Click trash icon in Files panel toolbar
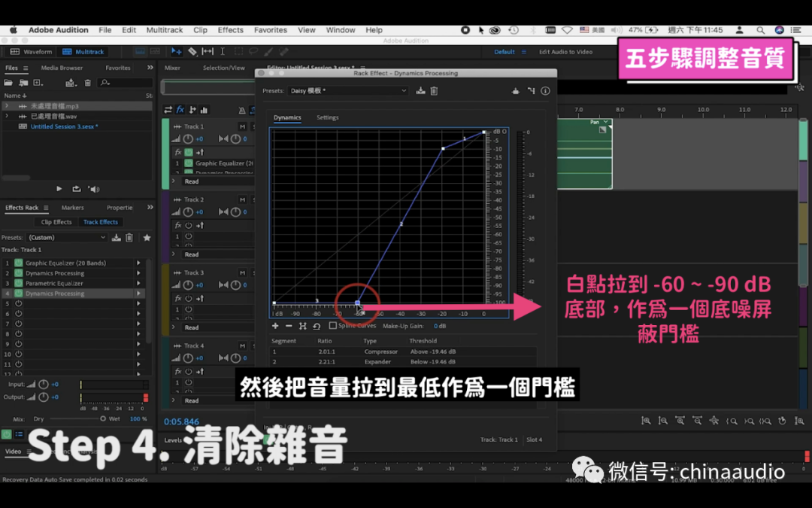Screen dimensions: 812x508 tap(87, 83)
